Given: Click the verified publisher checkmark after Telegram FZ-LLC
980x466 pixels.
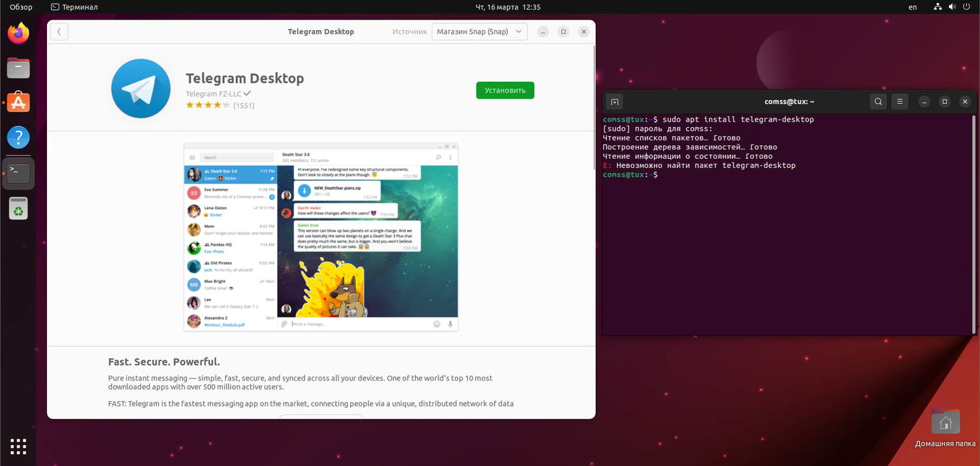Looking at the screenshot, I should click(247, 93).
